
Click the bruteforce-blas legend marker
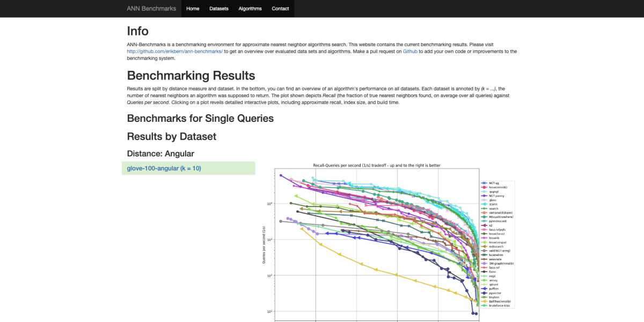[484, 305]
